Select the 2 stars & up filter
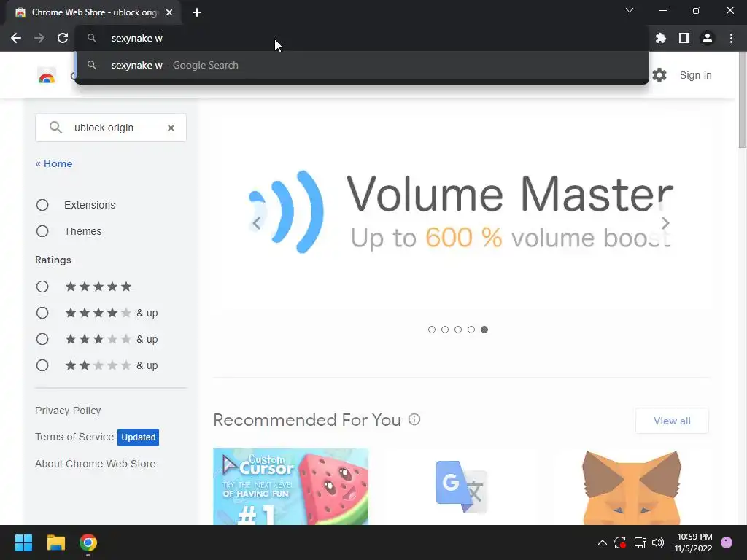This screenshot has width=747, height=560. (x=42, y=365)
